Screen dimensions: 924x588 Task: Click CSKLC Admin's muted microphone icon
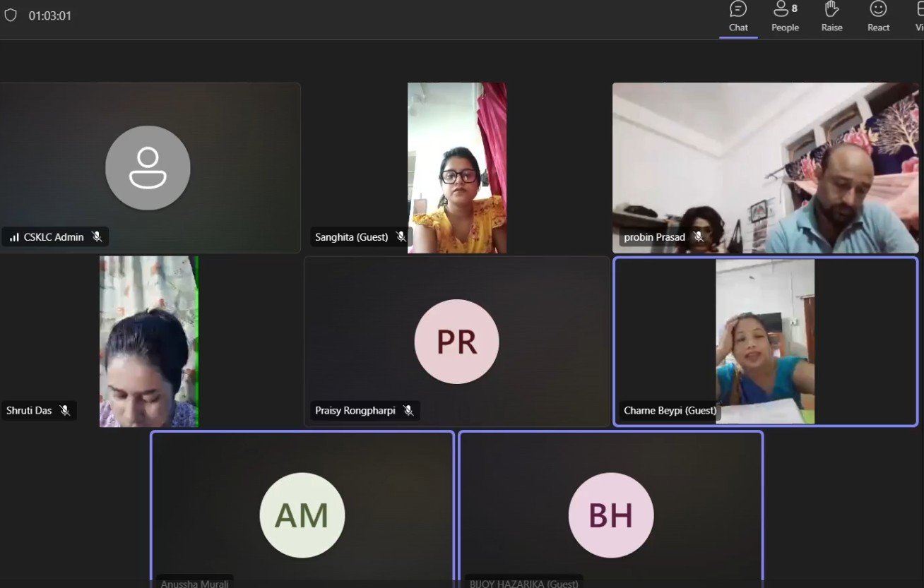[97, 237]
